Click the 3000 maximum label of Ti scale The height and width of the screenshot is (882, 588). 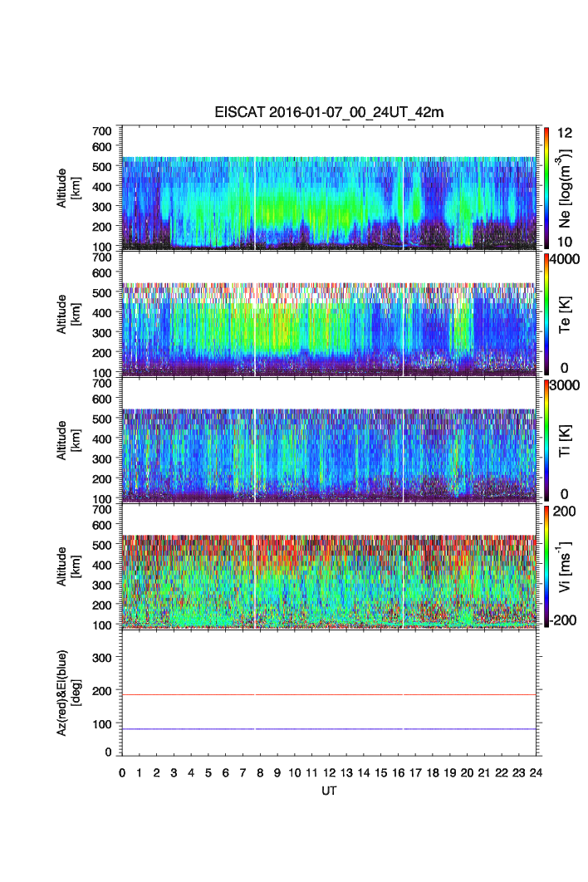tap(565, 385)
